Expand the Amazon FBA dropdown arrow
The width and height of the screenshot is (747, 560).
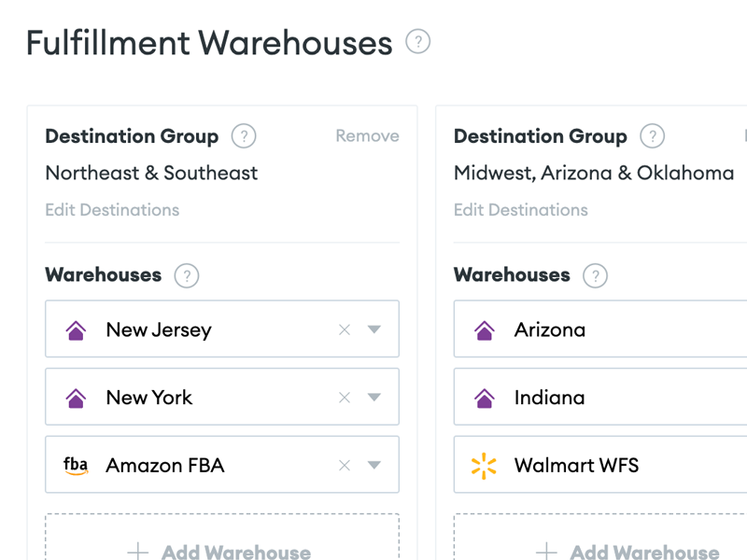click(374, 465)
